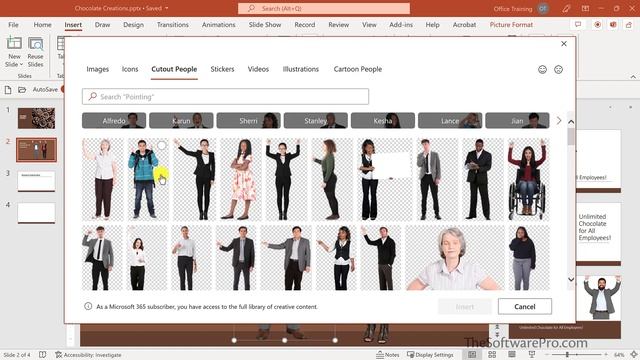Select slide 3 thumbnail

[36, 181]
